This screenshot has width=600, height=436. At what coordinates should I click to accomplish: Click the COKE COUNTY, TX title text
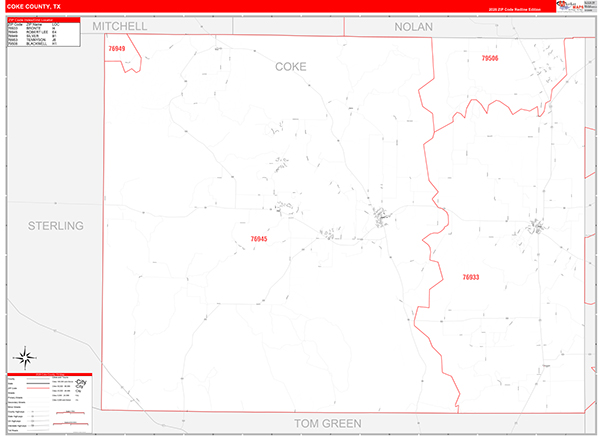click(x=34, y=7)
